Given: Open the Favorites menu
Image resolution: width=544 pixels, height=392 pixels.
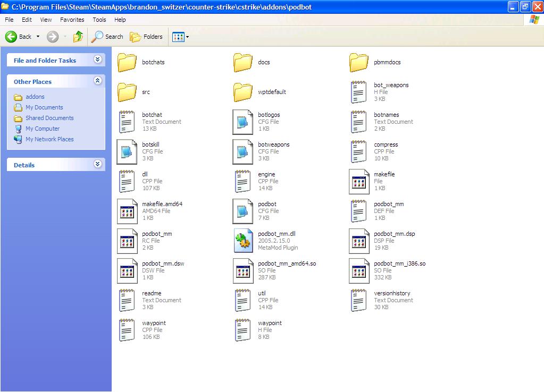Looking at the screenshot, I should point(72,20).
